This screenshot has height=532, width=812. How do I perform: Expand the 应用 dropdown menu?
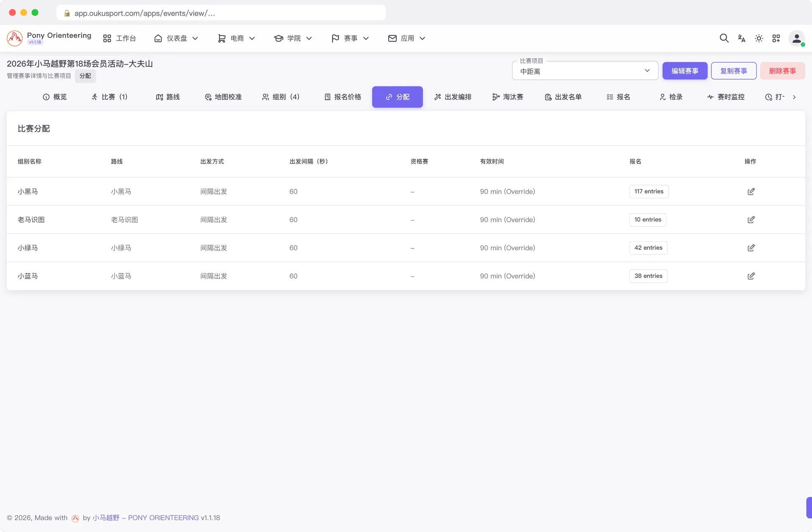pyautogui.click(x=407, y=38)
